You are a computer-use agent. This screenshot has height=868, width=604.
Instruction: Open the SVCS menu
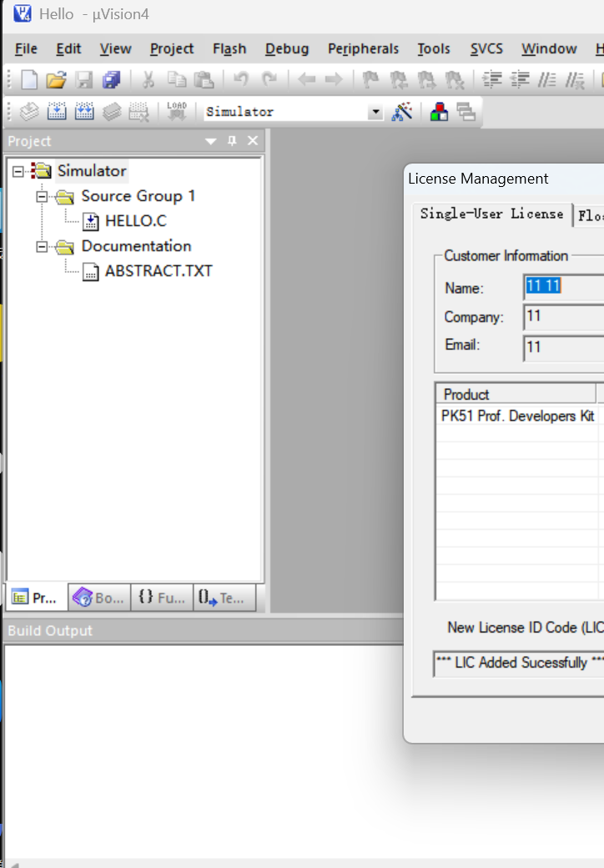(486, 48)
